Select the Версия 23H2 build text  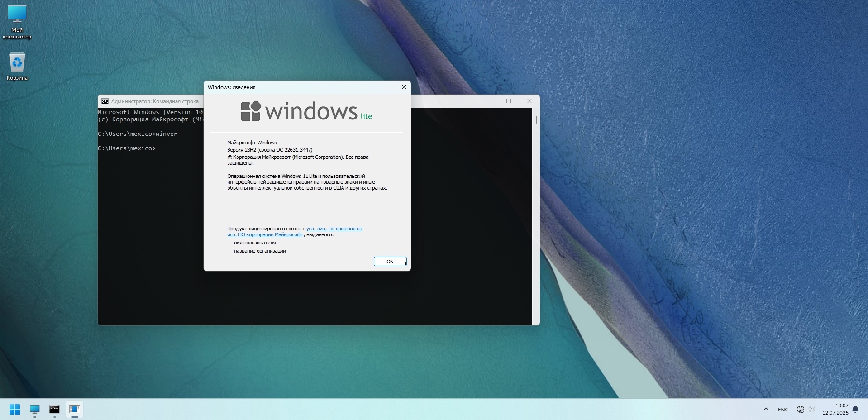(x=270, y=150)
